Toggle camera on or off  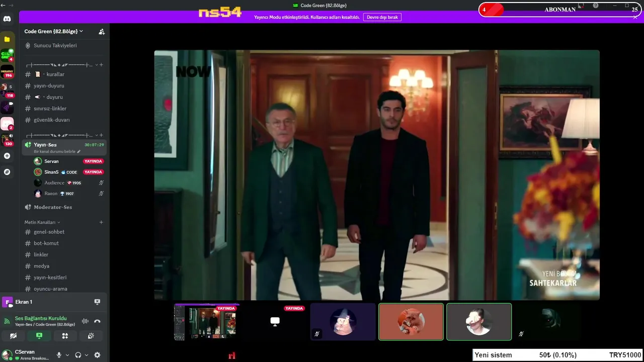[14, 336]
